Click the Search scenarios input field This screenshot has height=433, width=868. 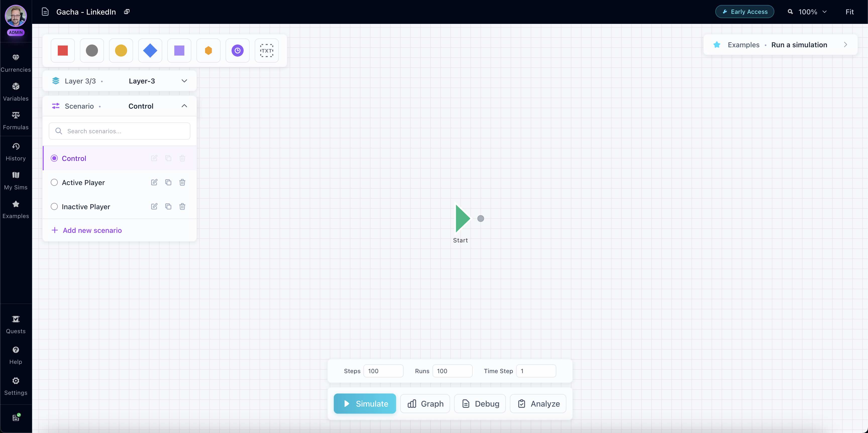[x=120, y=131]
